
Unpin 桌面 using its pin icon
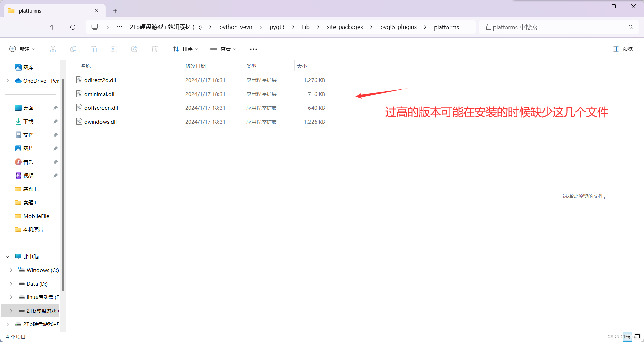tap(55, 108)
